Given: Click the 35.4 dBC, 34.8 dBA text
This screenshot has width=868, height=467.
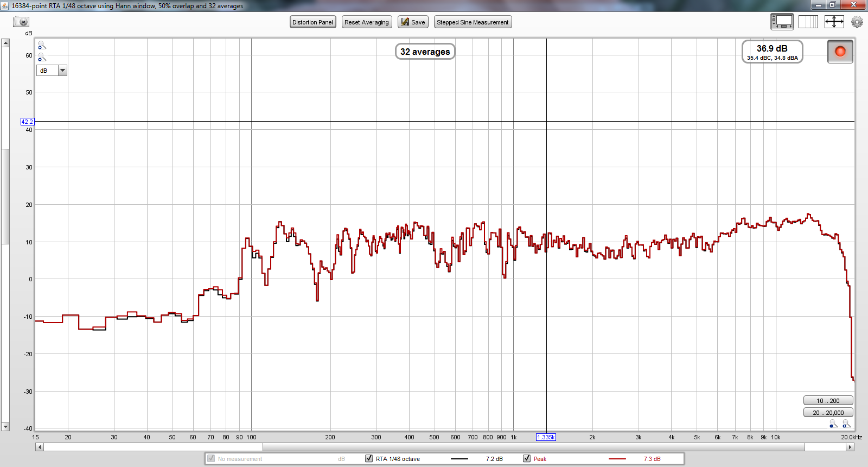Looking at the screenshot, I should (x=773, y=58).
